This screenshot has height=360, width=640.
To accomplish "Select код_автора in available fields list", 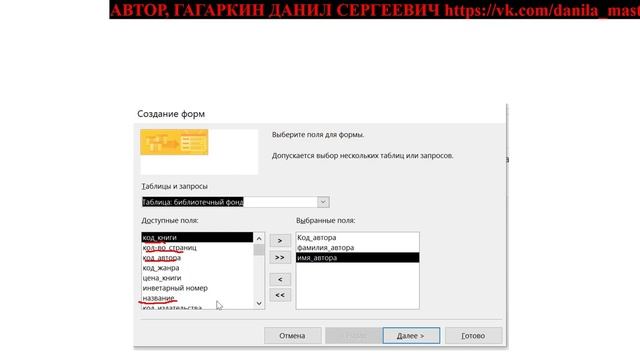I will (197, 258).
